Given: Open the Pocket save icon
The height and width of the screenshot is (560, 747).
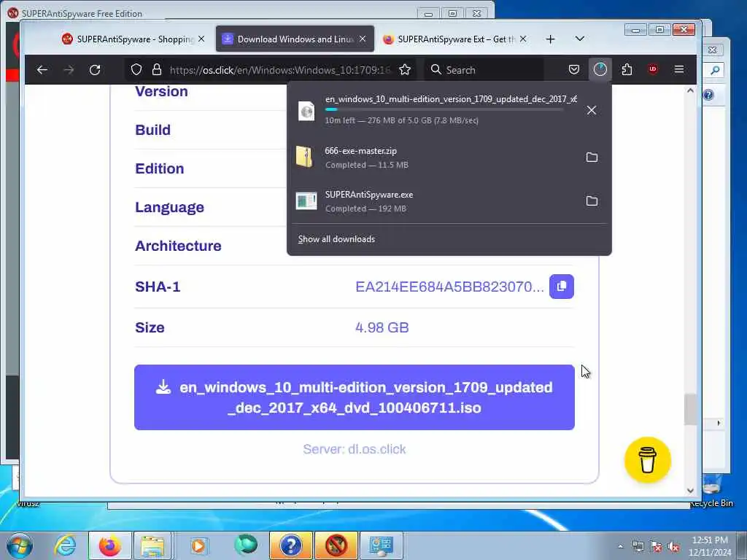Looking at the screenshot, I should click(574, 70).
